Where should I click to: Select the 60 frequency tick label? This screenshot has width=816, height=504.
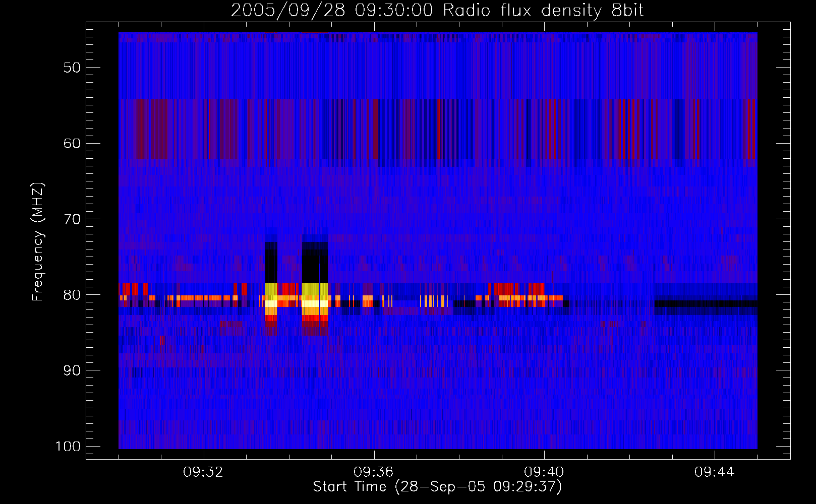point(72,143)
